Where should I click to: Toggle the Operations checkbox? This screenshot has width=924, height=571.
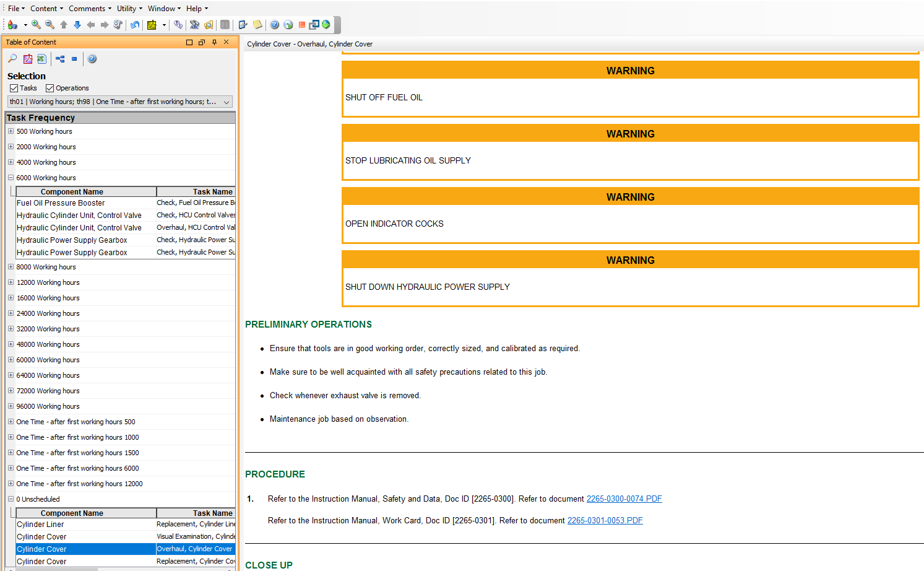[x=50, y=88]
